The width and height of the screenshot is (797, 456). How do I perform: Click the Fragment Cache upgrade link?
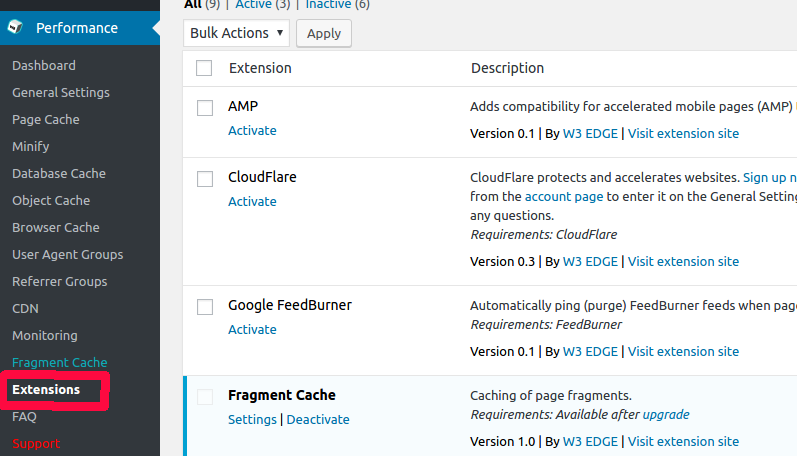pos(666,415)
